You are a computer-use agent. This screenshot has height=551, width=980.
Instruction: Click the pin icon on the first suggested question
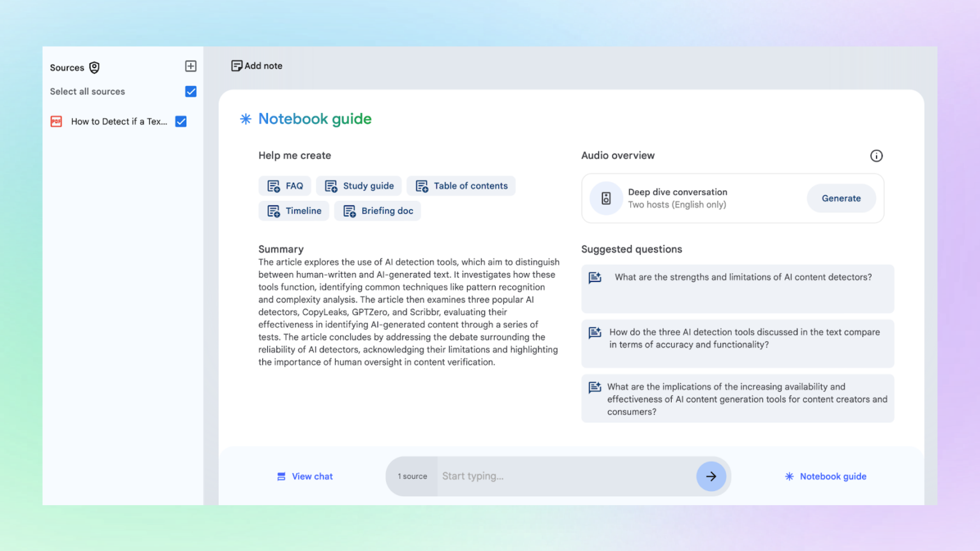(595, 277)
